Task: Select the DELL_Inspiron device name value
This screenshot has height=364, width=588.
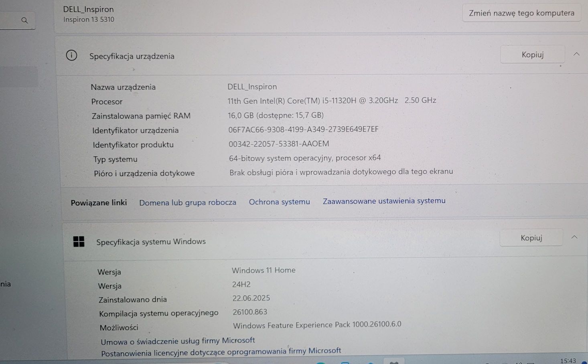Action: [252, 87]
